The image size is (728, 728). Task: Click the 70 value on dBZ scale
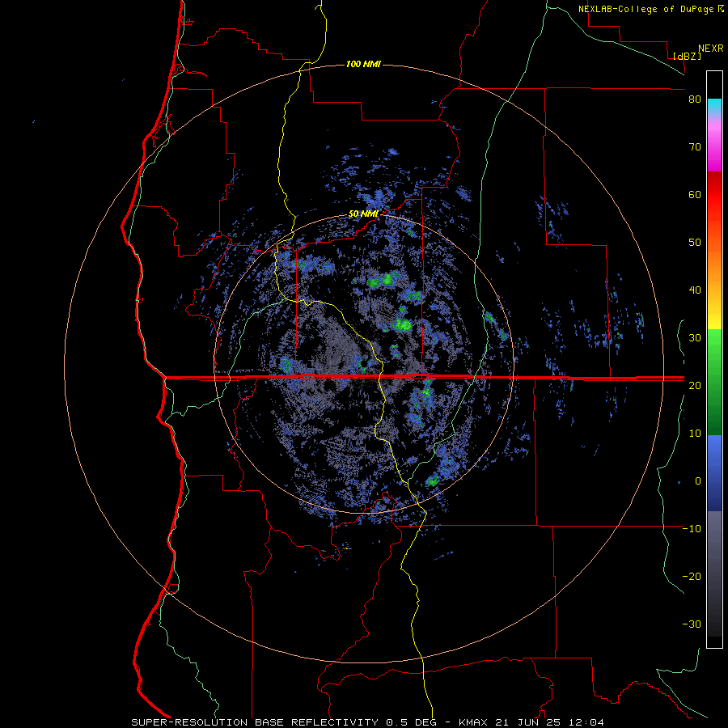click(x=695, y=147)
